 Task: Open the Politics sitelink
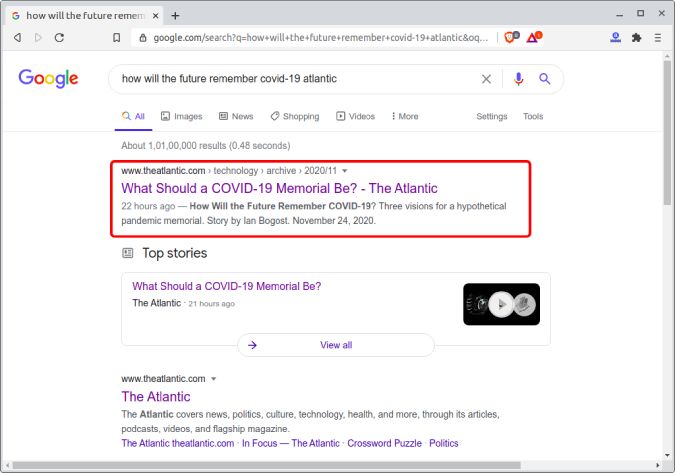click(x=443, y=443)
